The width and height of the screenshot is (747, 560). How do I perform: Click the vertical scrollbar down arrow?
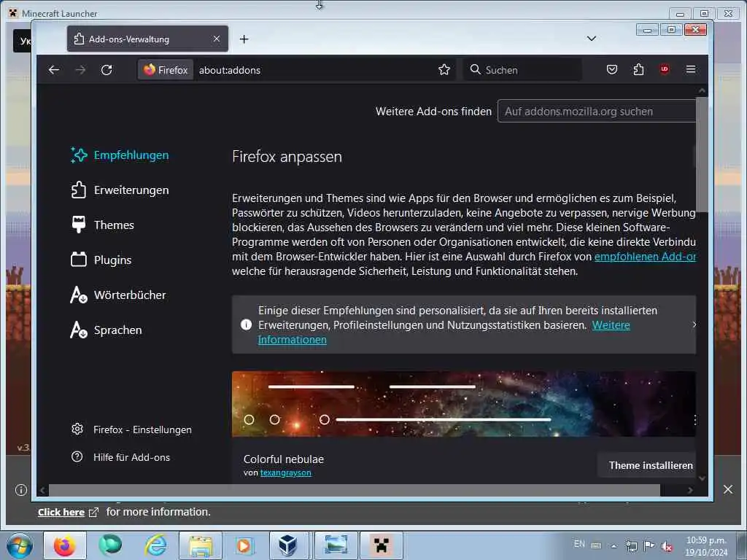(702, 478)
